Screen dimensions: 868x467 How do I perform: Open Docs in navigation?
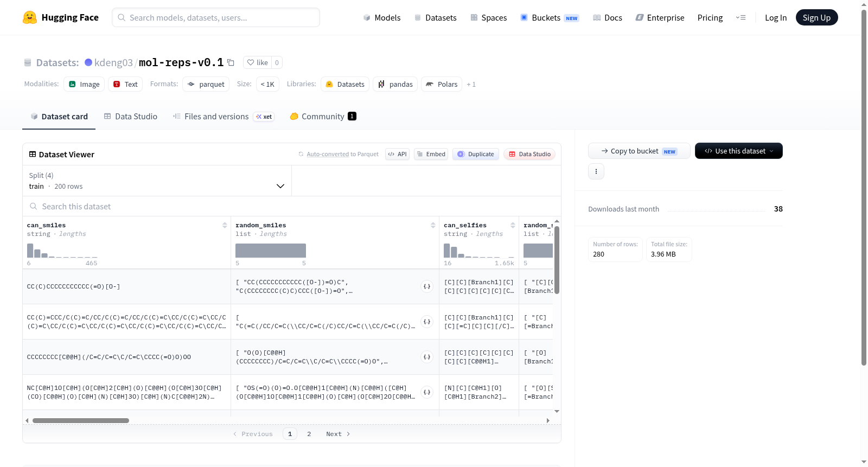coord(608,17)
